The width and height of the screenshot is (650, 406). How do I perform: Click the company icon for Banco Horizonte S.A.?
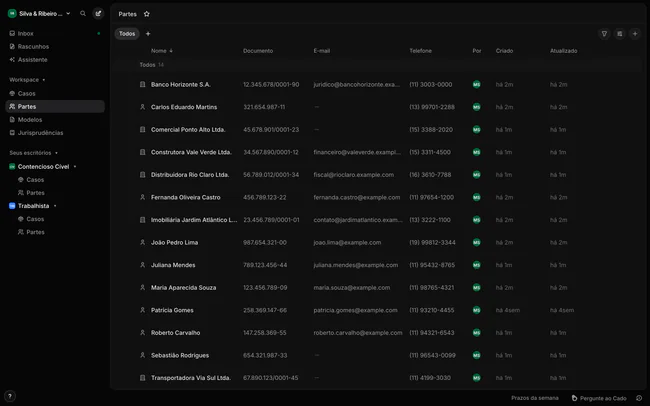(x=143, y=85)
